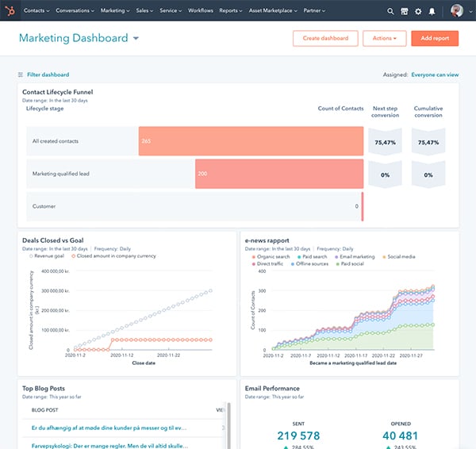Open the Asset Marketplace menu
Screen dimensions: 476x449
coord(273,10)
